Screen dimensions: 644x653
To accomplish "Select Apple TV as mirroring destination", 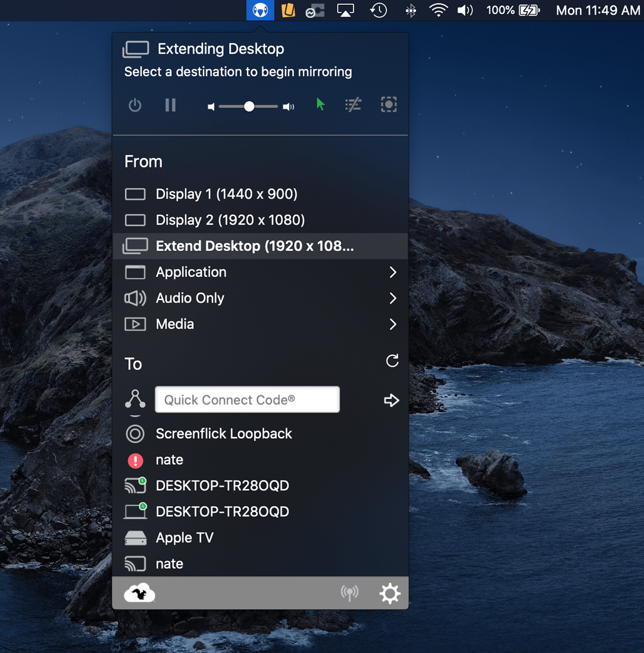I will coord(184,537).
